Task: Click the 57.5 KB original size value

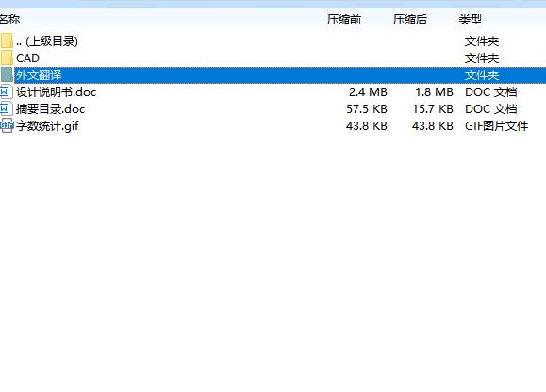Action: 367,109
